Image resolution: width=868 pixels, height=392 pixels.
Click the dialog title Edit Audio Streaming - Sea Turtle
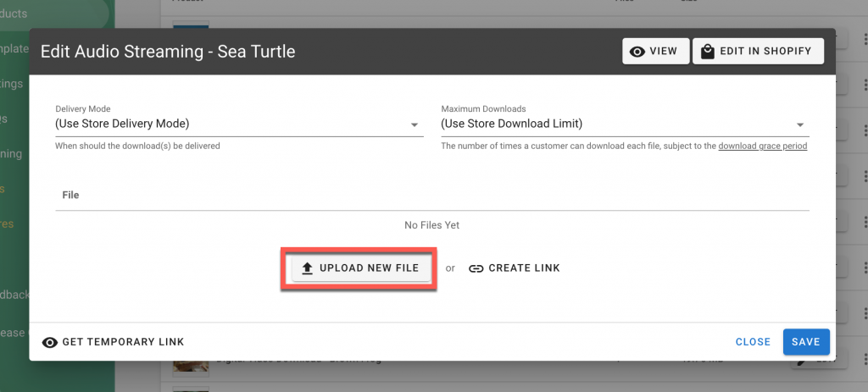[x=169, y=52]
